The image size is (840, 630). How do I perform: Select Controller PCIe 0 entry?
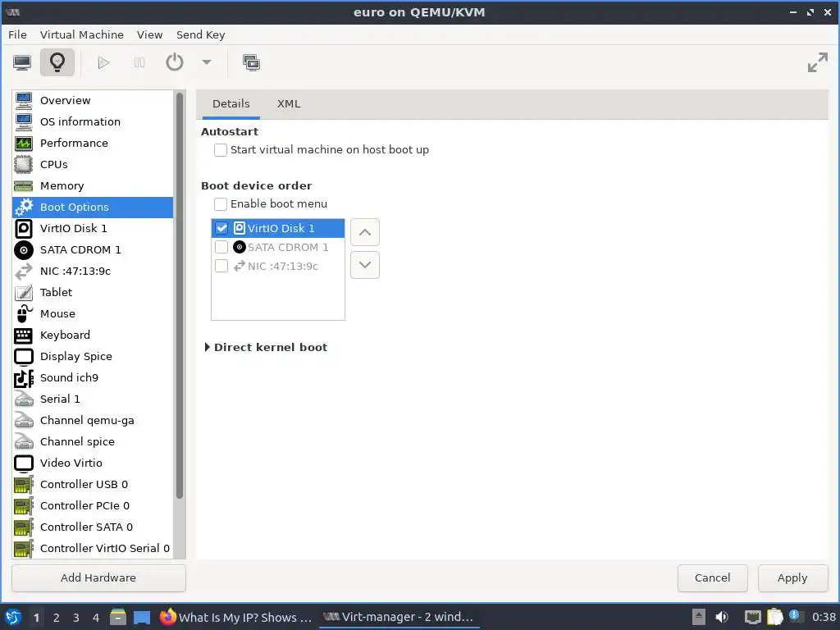(93, 505)
